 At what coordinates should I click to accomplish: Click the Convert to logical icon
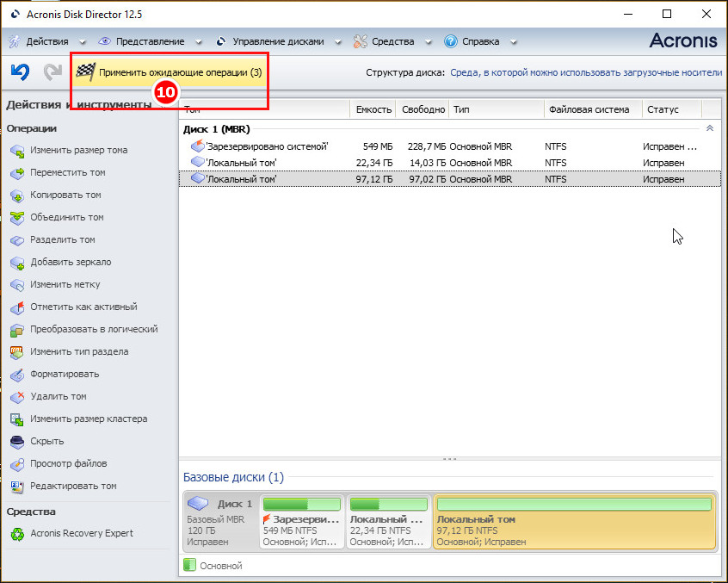[17, 329]
